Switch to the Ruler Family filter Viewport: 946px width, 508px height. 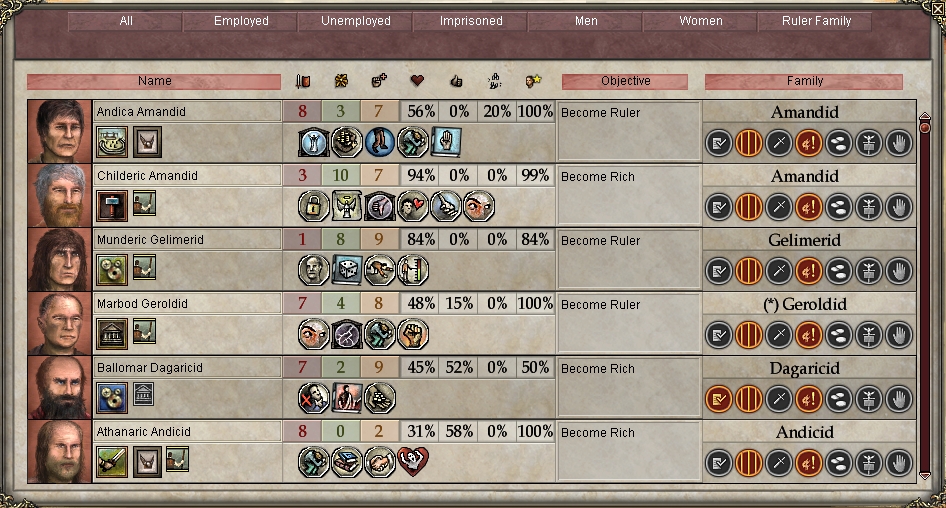(818, 21)
